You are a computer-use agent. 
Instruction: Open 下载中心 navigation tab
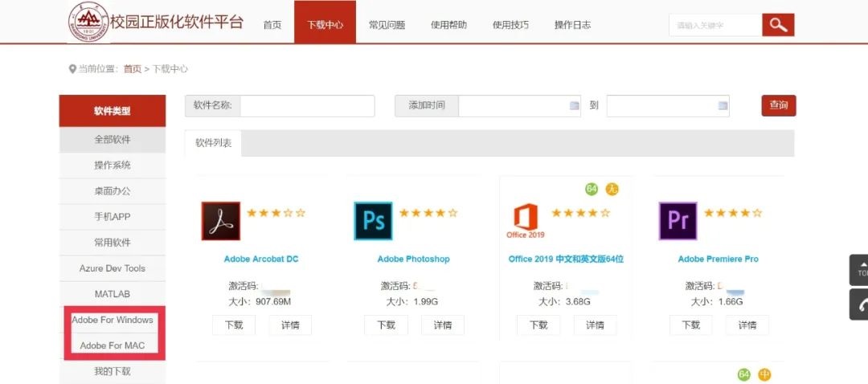[x=325, y=22]
